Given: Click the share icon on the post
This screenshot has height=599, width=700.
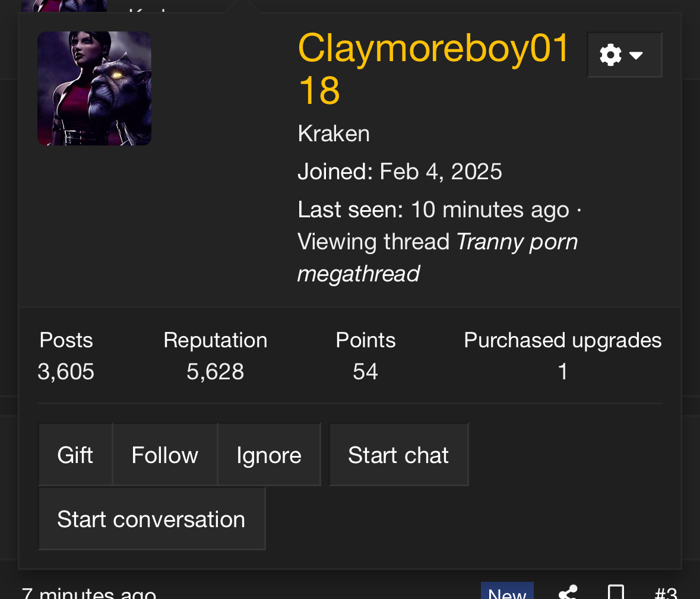Looking at the screenshot, I should pos(568,592).
